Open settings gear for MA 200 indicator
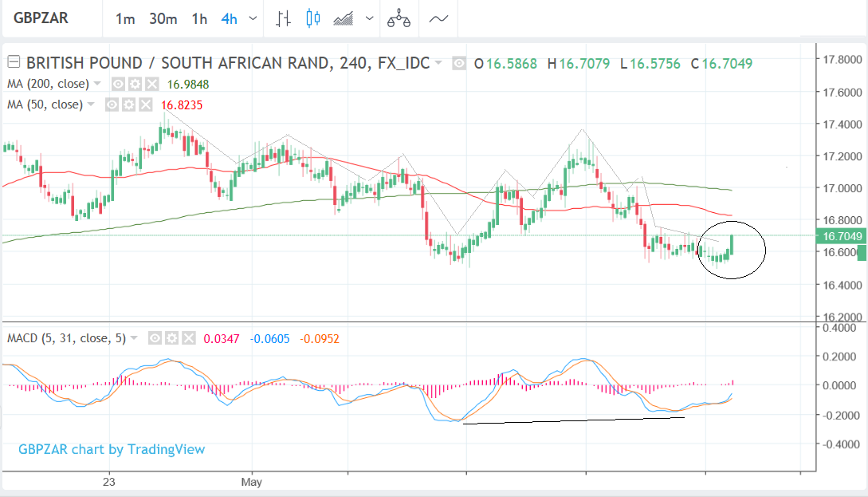 pyautogui.click(x=135, y=84)
